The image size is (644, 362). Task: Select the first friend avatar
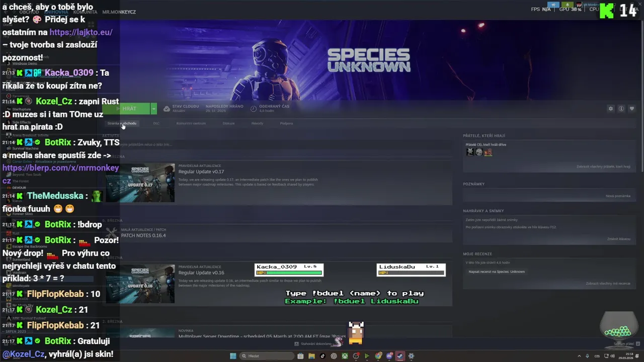470,152
